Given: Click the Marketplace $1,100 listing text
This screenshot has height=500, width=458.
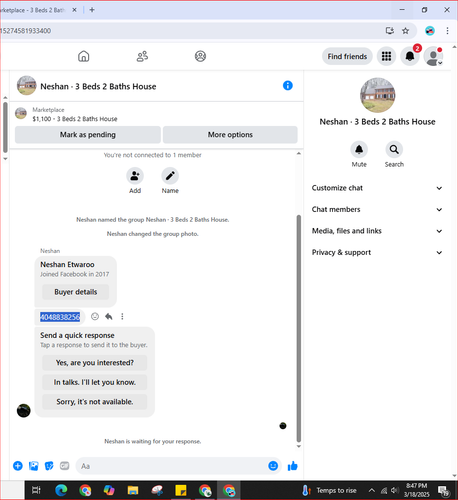Looking at the screenshot, I should click(75, 119).
